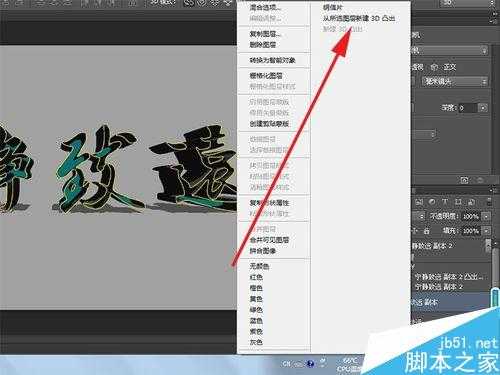Click the 填充 100% fill field

point(471,231)
